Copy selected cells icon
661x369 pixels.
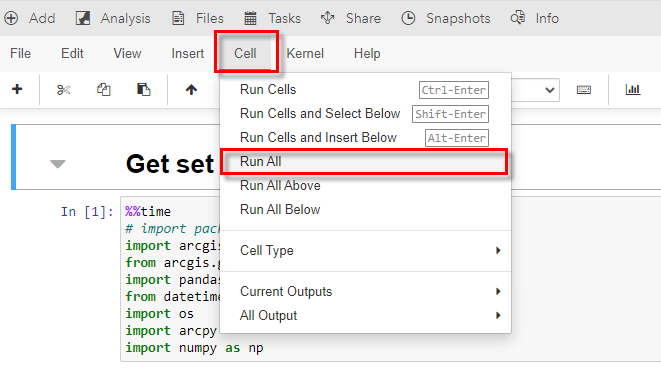[x=104, y=89]
